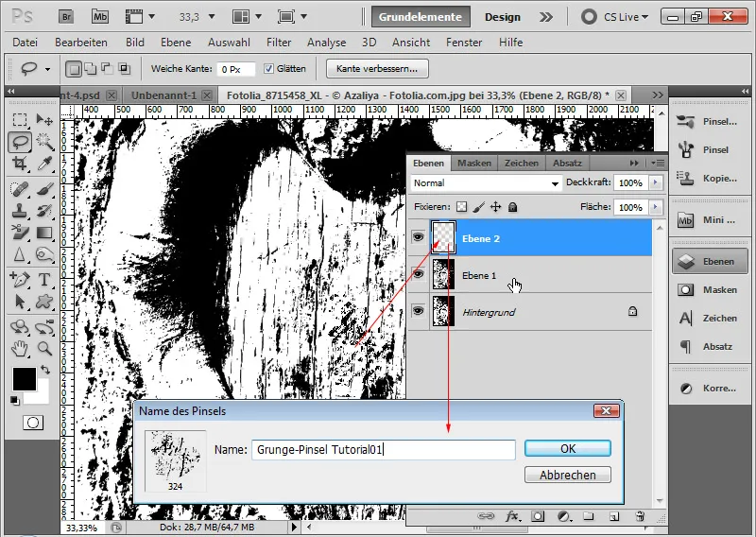The width and height of the screenshot is (756, 537).
Task: Toggle lock image pixels brush icon
Action: coord(478,207)
